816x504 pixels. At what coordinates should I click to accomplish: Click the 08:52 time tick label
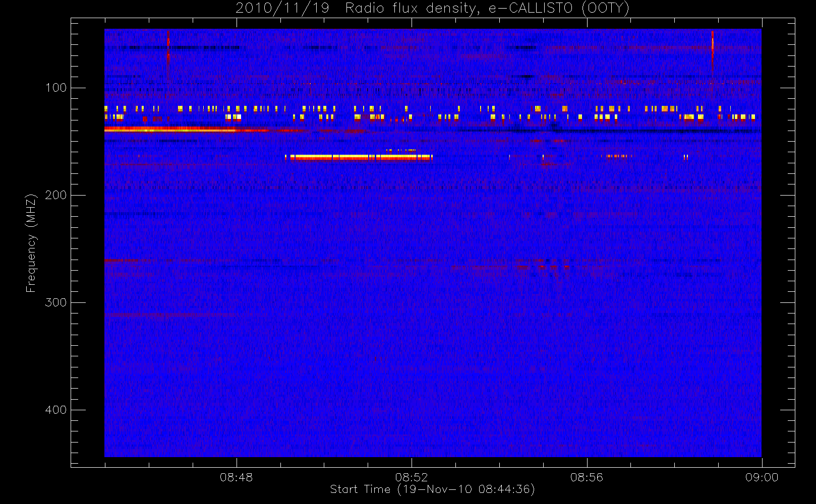pos(412,477)
